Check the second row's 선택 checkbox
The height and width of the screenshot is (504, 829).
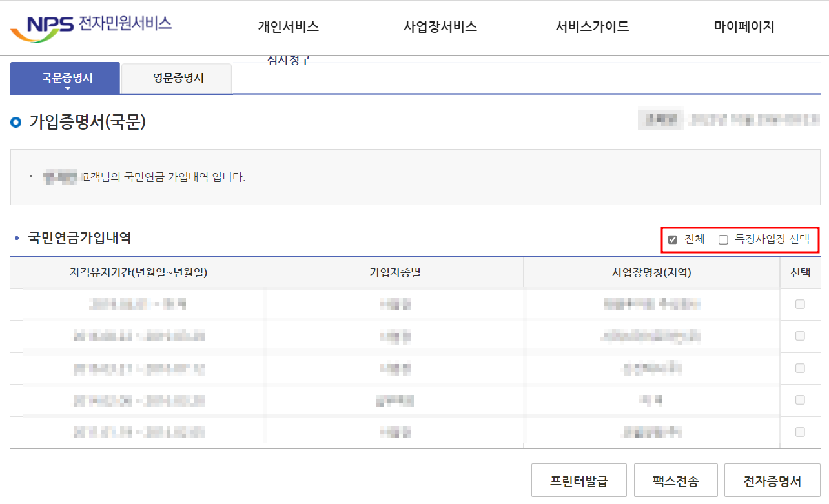coord(801,336)
